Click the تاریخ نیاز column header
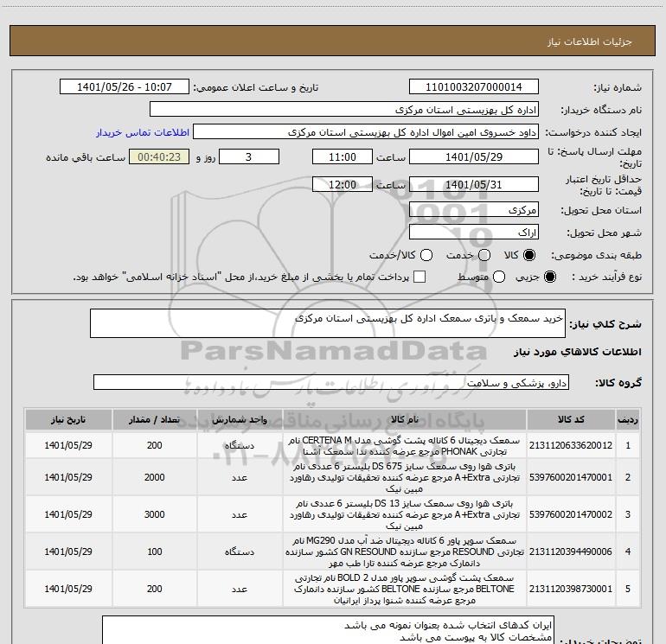The image size is (666, 644). click(x=68, y=419)
